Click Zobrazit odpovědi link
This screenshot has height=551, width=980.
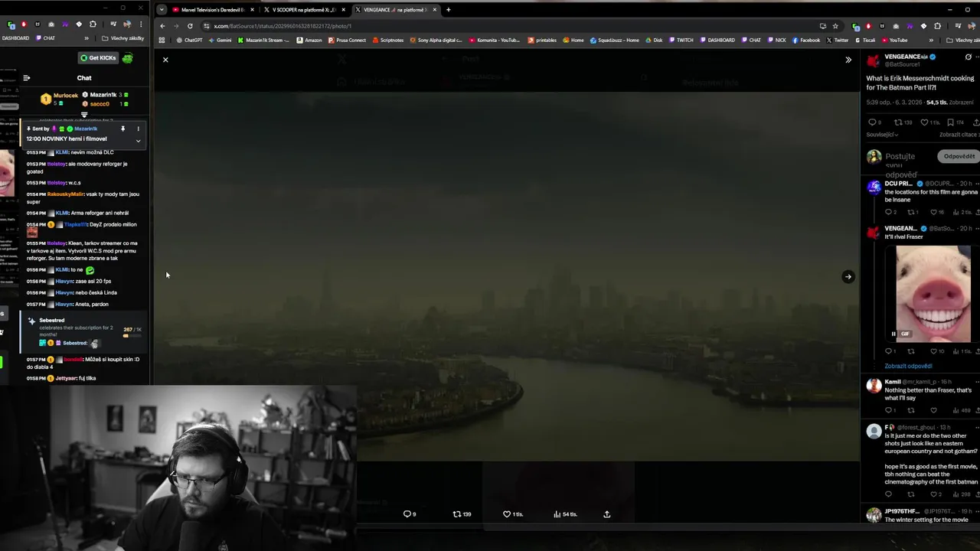coord(908,366)
